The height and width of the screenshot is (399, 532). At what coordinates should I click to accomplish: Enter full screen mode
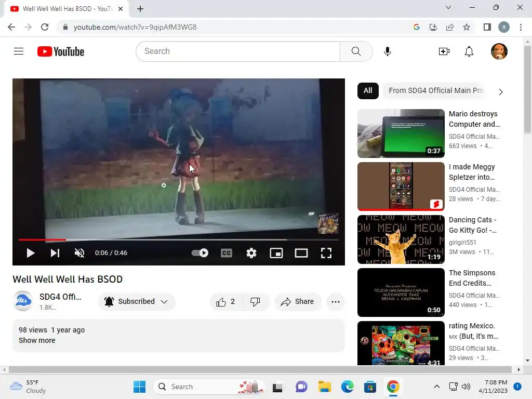[326, 253]
